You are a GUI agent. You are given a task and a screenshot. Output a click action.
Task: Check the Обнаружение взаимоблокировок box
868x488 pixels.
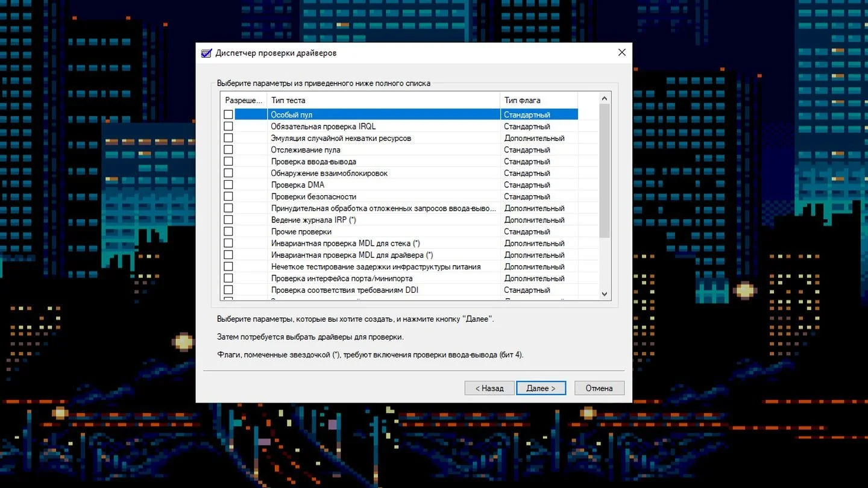228,173
